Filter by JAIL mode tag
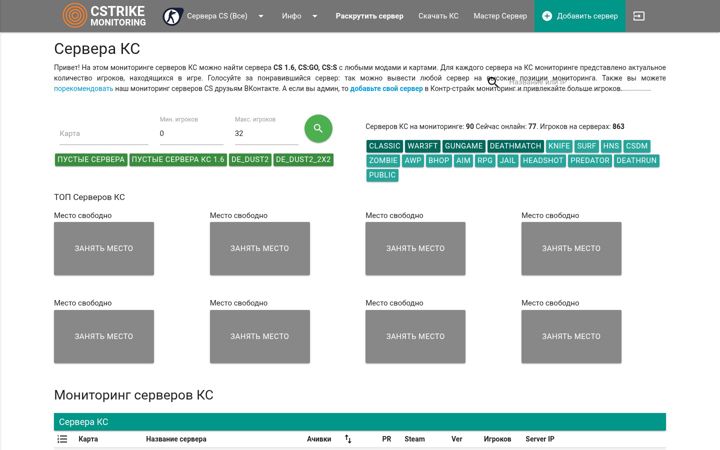 (x=507, y=160)
